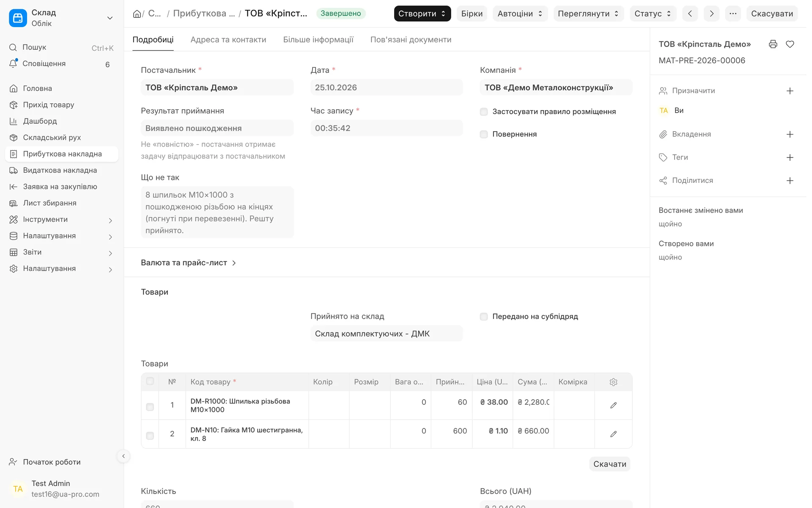
Task: Collapse the sidebar with arrow button
Action: coord(123,456)
